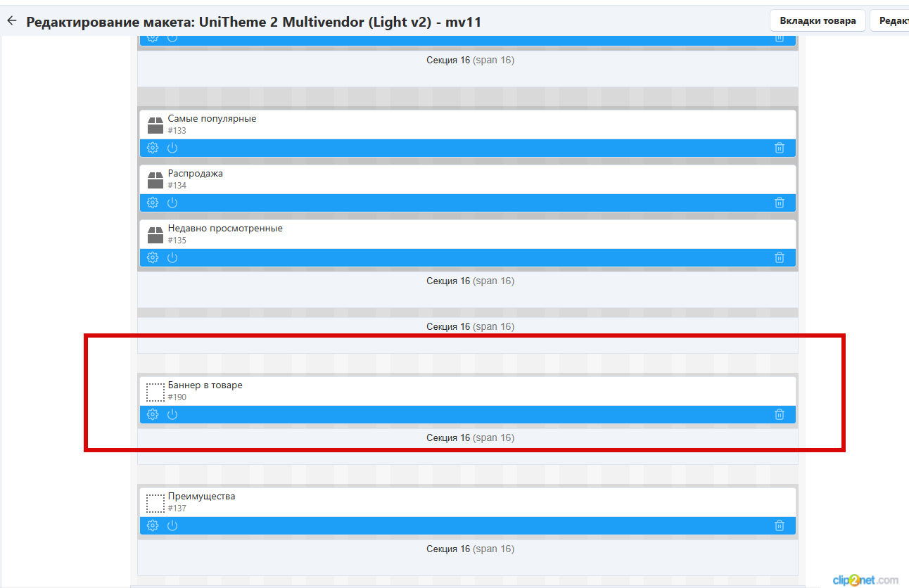Delete the Преимущества block via trash icon

780,525
